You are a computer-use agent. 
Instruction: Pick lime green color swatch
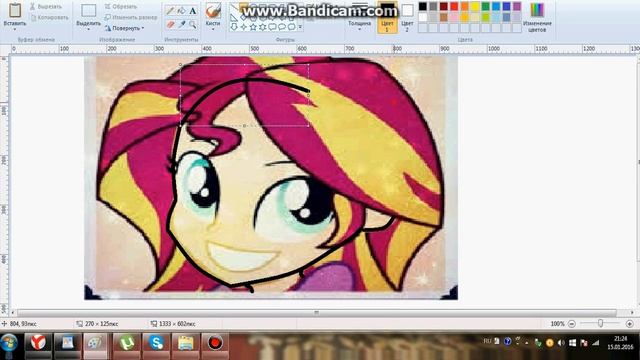[485, 17]
